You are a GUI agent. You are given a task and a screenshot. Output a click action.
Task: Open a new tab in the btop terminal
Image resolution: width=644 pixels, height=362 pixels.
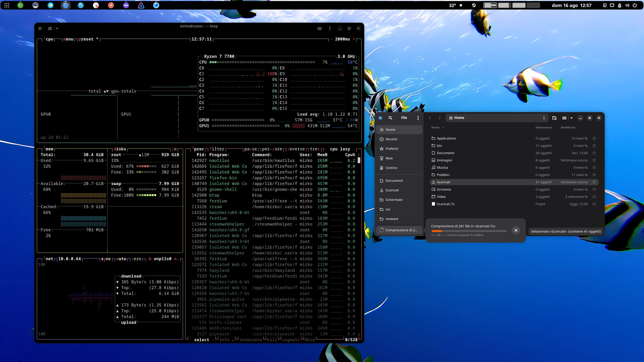coord(50,28)
